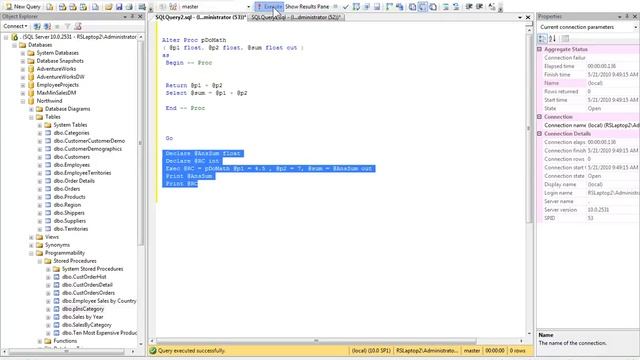640x360 pixels.
Task: Open an Analysis Services DMX Query
Action: 72,7
